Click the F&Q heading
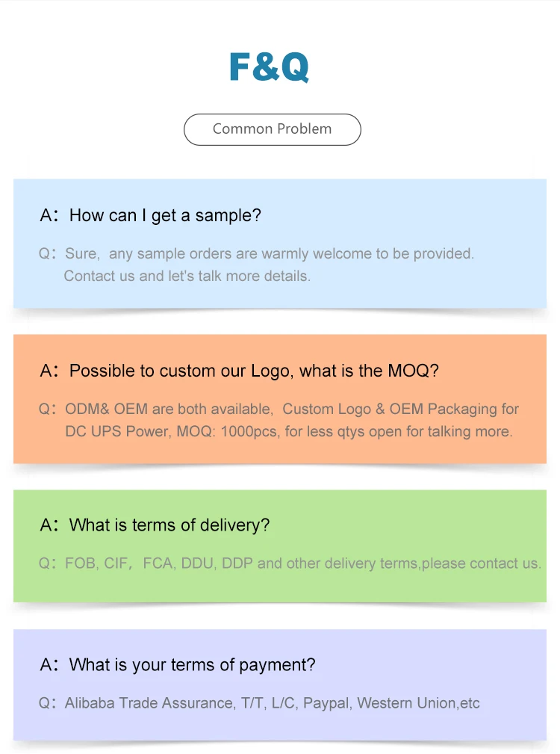Viewport: 560px width, 754px height. coord(269,67)
